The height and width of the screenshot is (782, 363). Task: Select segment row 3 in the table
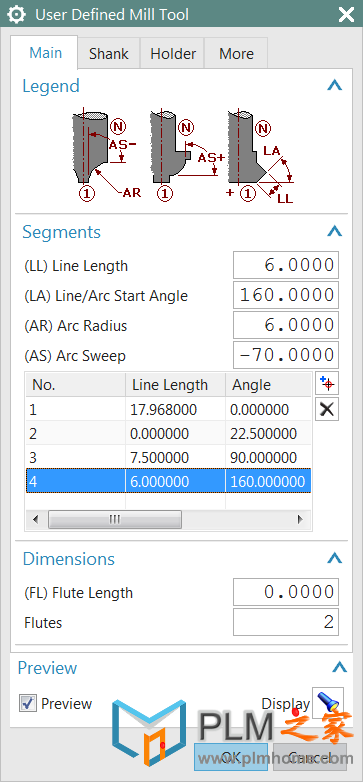[x=169, y=457]
